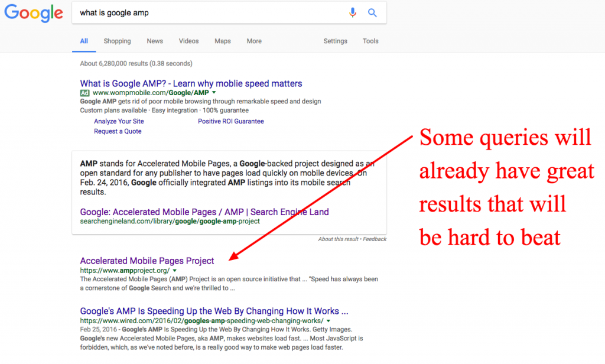Click the Google logo
Image resolution: width=605 pixels, height=364 pixels.
pos(34,13)
